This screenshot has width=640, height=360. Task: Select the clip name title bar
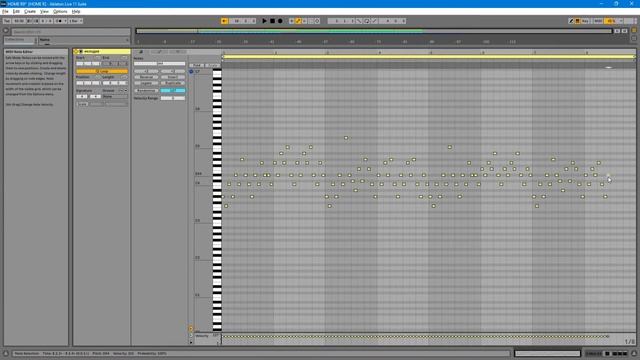(x=102, y=51)
